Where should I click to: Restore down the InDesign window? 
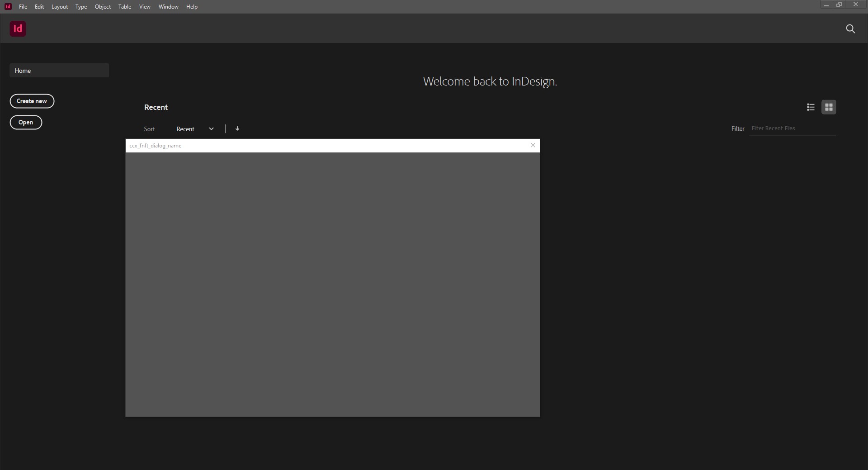pos(840,5)
